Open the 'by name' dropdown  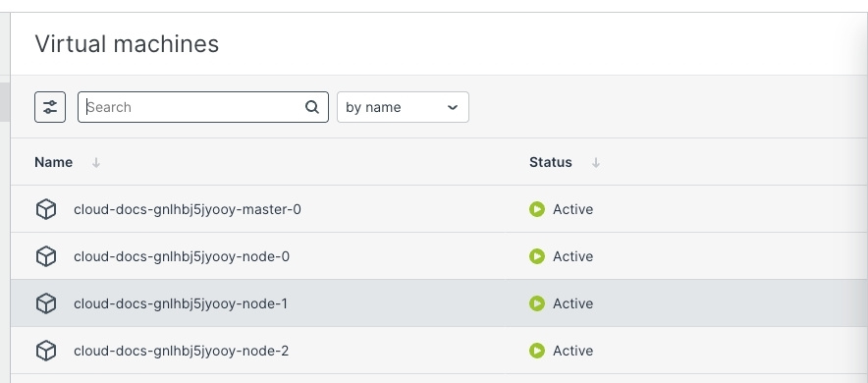403,107
